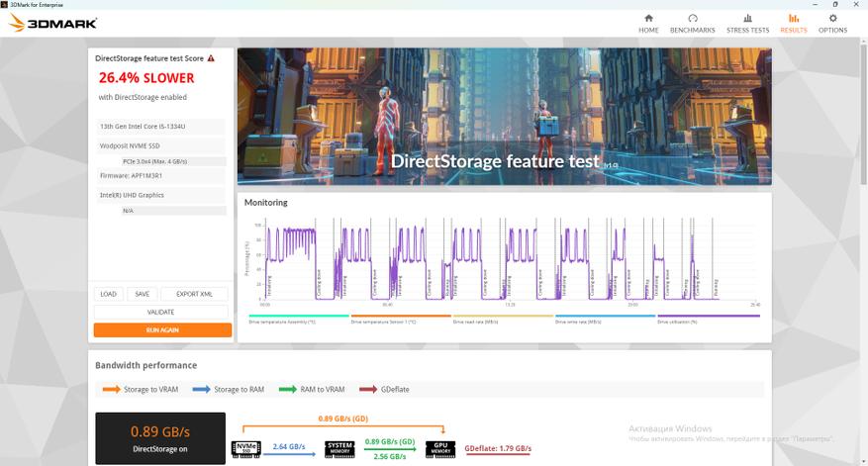
Task: Click 13th Gen Intel Core CPU entry
Action: [x=161, y=127]
